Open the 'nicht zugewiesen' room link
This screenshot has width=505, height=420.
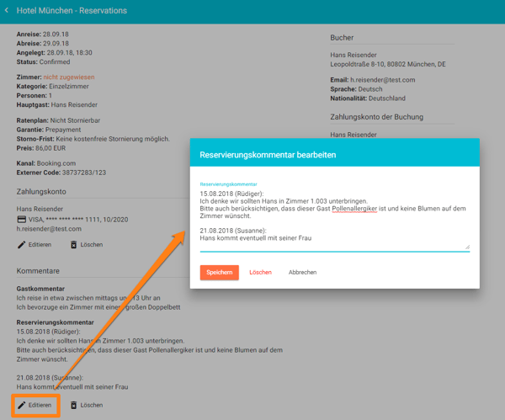click(x=69, y=77)
